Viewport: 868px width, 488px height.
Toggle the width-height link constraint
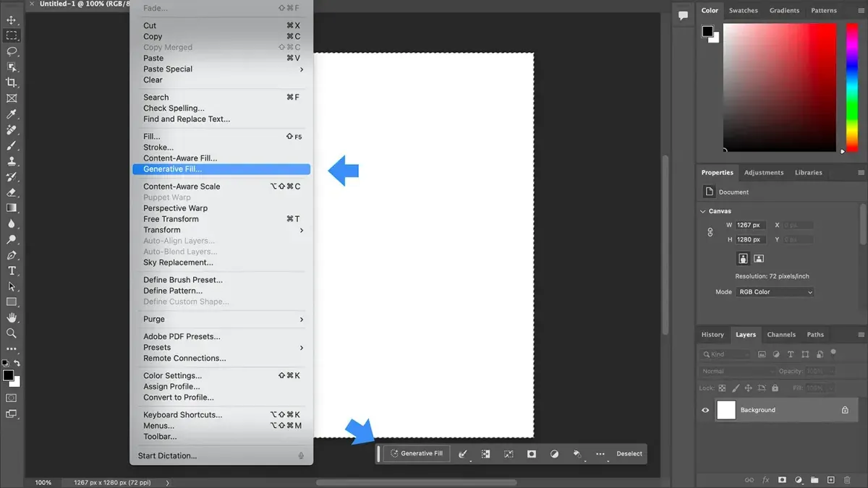point(710,232)
